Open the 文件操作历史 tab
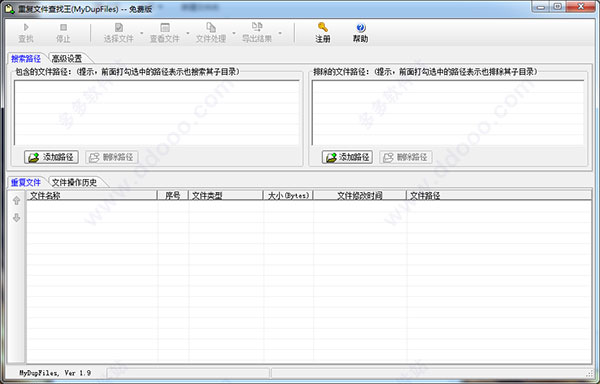 coord(74,182)
